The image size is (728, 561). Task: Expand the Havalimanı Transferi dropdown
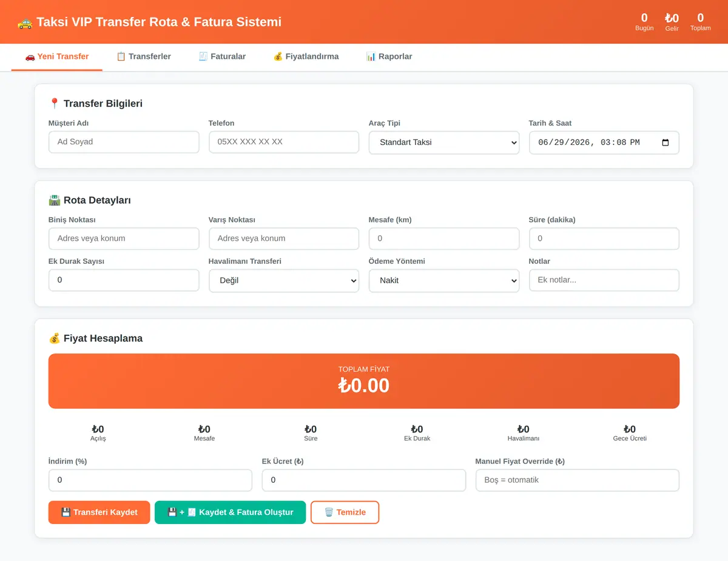284,281
